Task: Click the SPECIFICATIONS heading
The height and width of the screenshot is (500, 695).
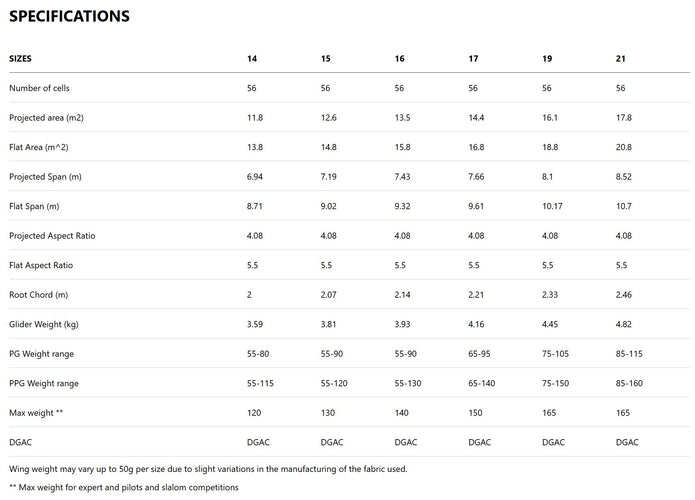Action: [x=69, y=17]
